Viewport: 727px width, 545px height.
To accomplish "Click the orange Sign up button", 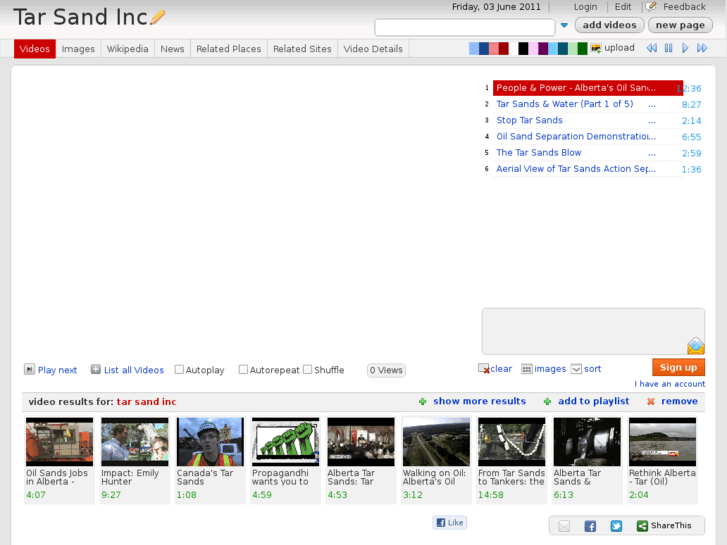I will (678, 367).
